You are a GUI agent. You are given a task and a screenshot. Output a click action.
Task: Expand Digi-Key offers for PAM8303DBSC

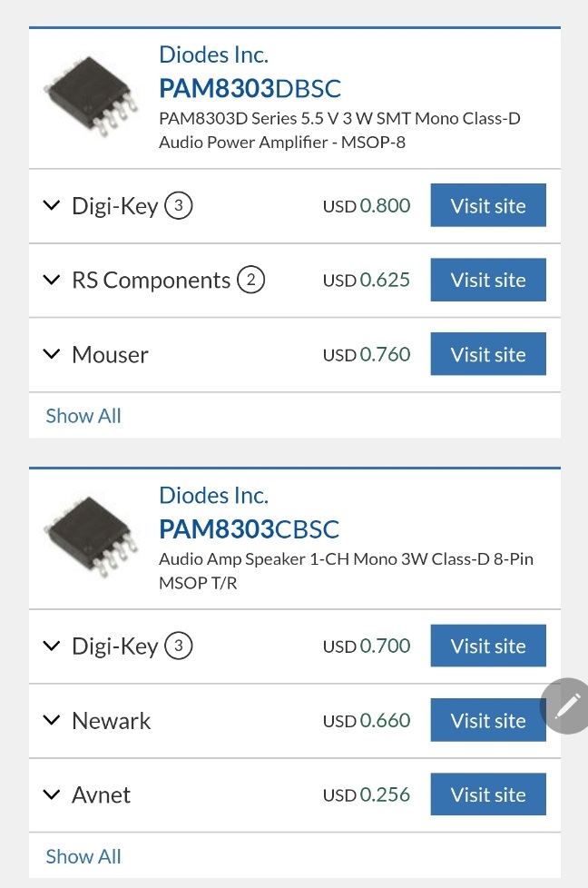click(x=52, y=205)
